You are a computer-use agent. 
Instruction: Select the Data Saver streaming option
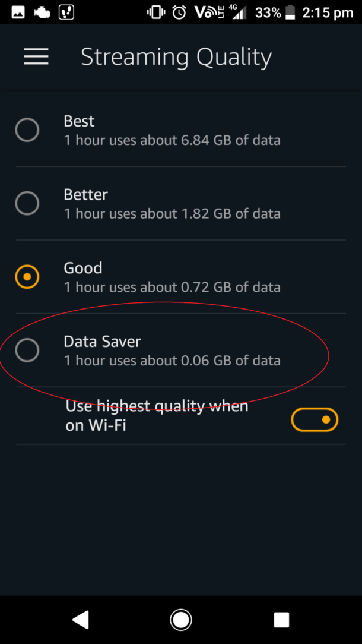point(27,350)
